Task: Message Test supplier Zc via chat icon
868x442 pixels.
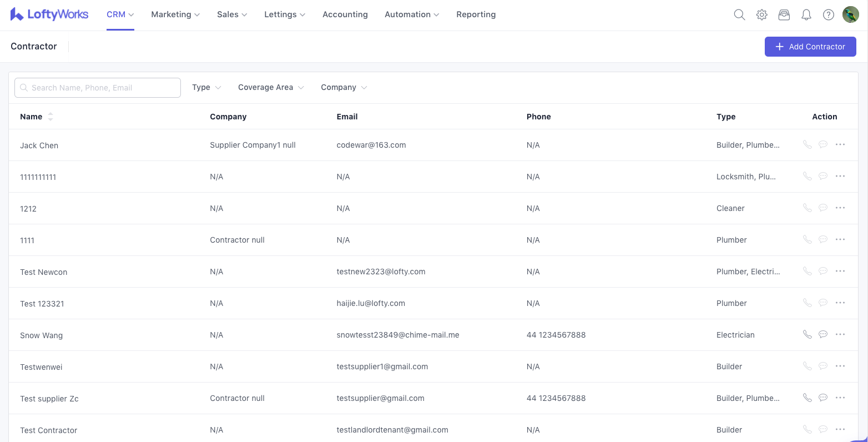Action: (x=823, y=398)
